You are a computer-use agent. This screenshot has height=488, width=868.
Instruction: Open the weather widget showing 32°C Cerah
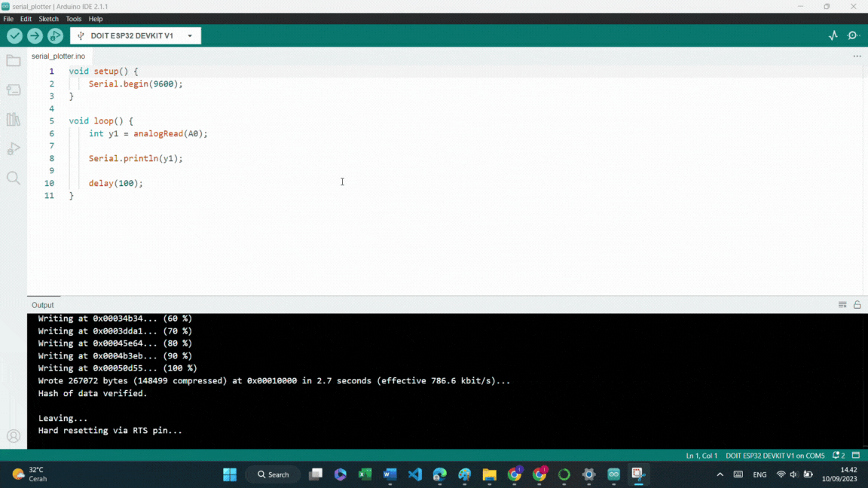tap(30, 474)
